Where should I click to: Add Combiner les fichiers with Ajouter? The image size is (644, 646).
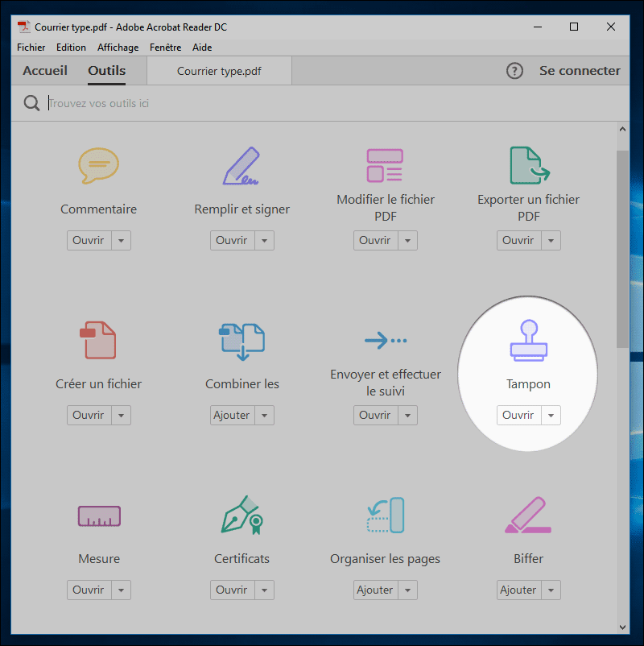point(232,415)
